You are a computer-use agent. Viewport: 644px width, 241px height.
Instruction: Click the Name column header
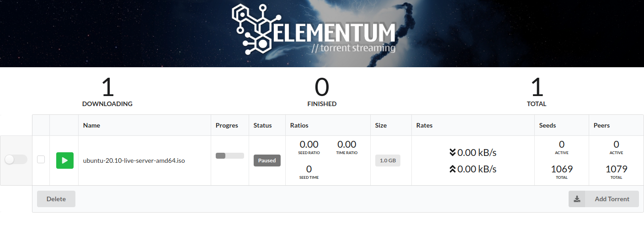click(91, 125)
